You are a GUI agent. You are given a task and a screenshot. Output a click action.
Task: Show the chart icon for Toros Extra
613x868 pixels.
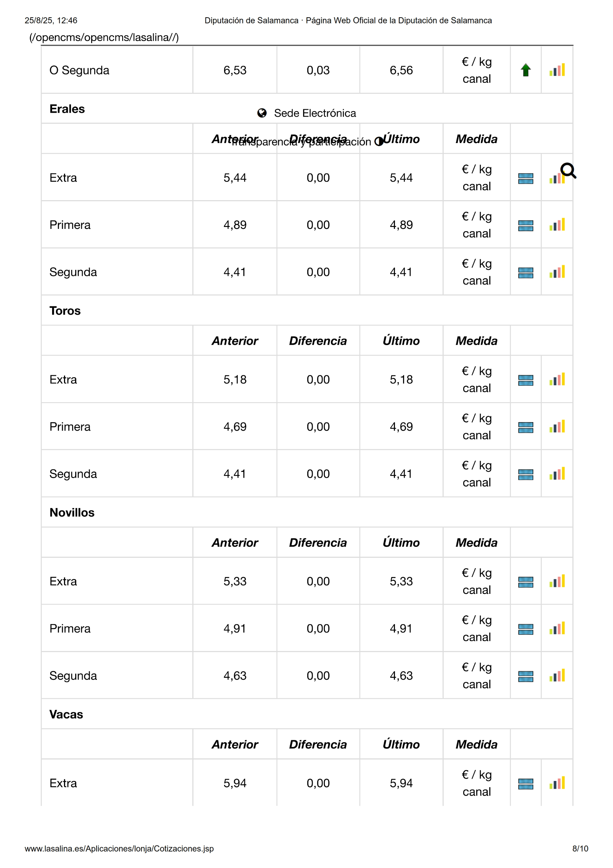tap(557, 380)
